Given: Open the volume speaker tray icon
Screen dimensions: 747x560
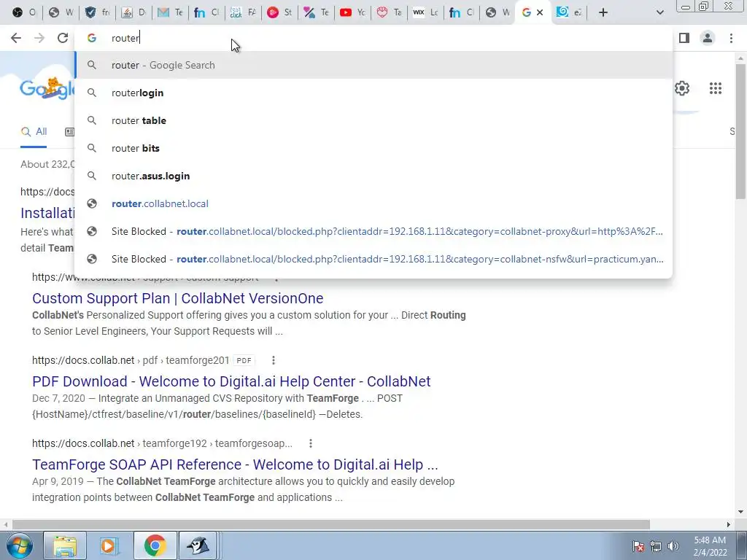Looking at the screenshot, I should (x=673, y=546).
